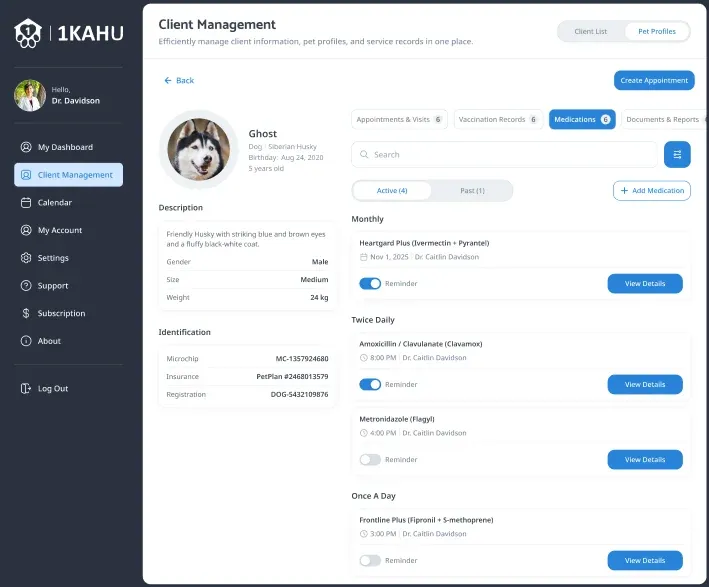Screen dimensions: 709x587
Task: Disable the Heartgard Plus reminder toggle
Action: pyautogui.click(x=370, y=284)
